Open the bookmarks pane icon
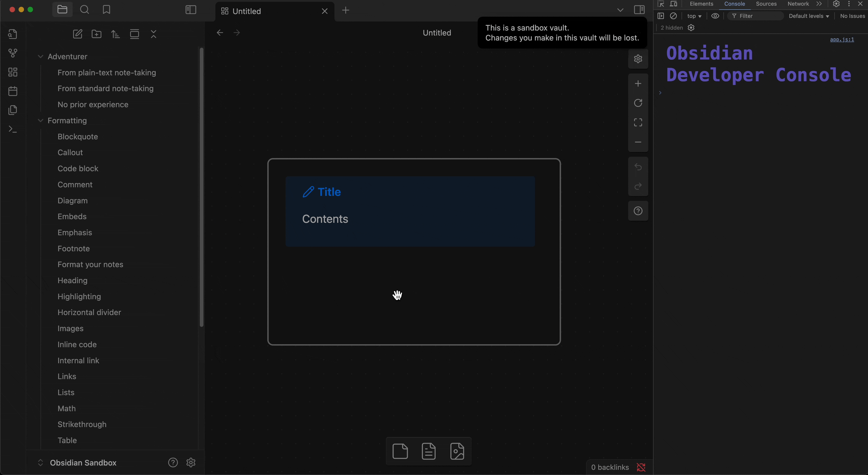Screen dimensions: 868x475 click(x=107, y=10)
